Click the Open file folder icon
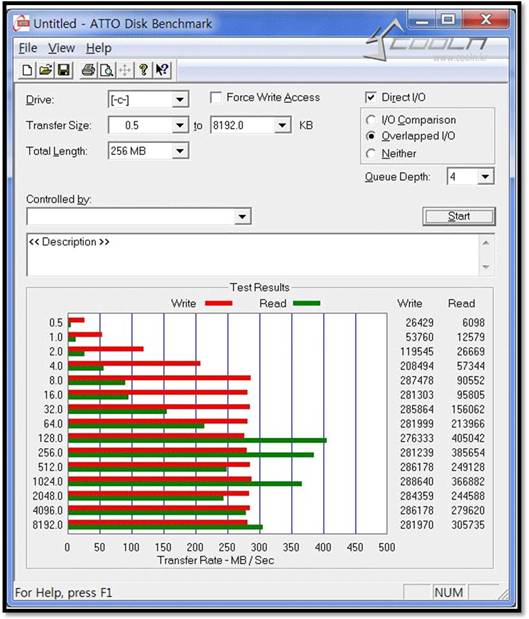 [45, 70]
